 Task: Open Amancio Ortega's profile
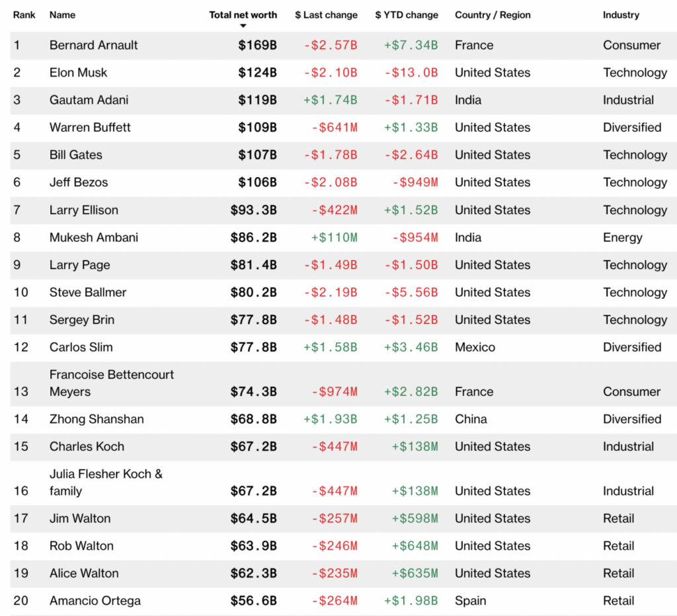[x=95, y=601]
